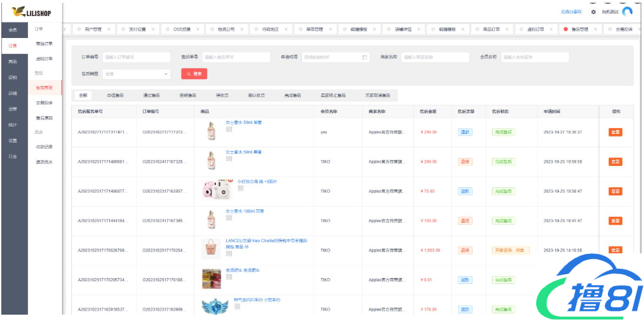Open 交易投诉 in the submenu

[x=44, y=103]
